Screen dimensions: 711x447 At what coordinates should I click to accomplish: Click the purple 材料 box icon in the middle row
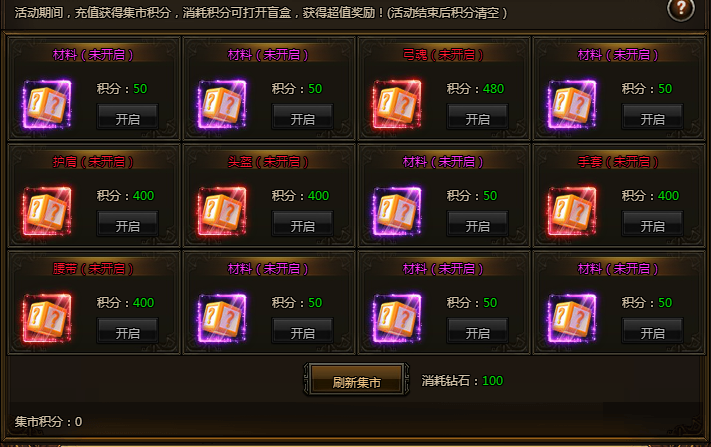coord(397,211)
